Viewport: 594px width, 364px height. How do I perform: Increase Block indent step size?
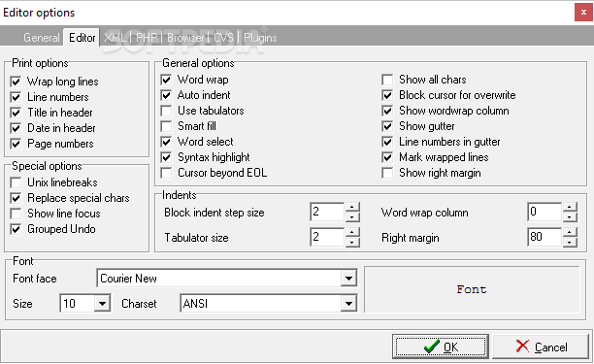pyautogui.click(x=352, y=207)
